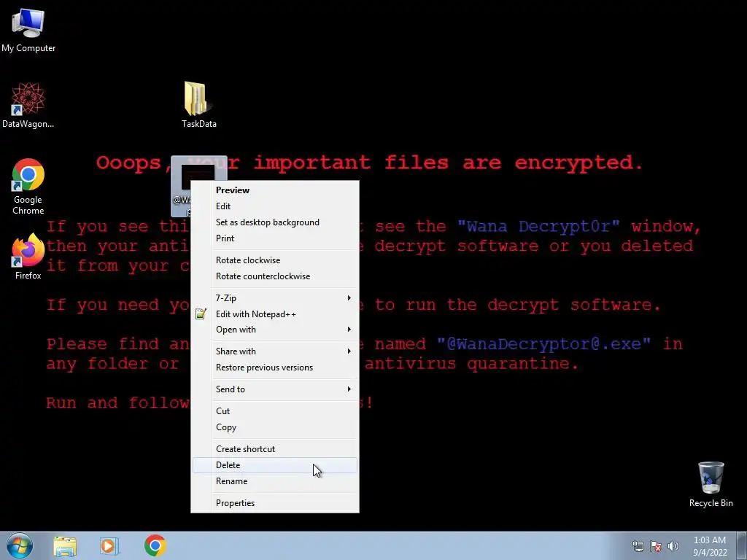Expand the Open with submenu

coord(275,330)
